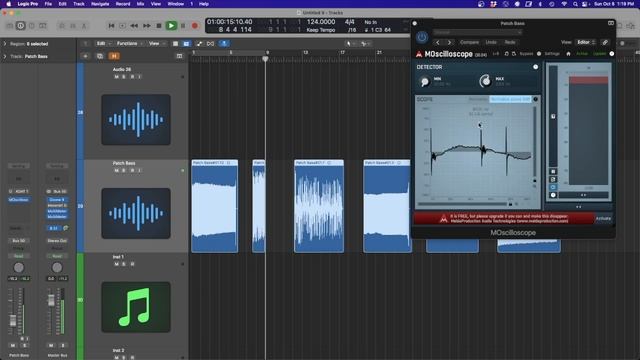Click the Compare button in plugin header

(x=469, y=42)
